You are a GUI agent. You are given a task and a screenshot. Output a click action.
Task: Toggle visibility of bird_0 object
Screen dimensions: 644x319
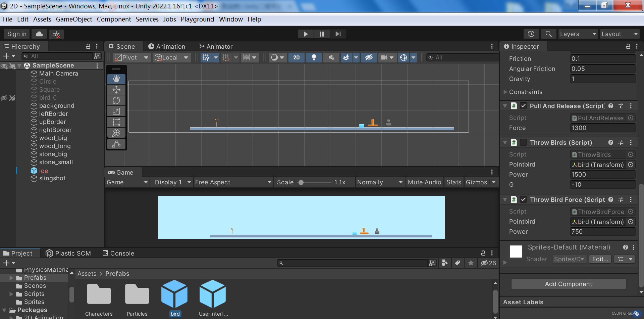coord(4,98)
